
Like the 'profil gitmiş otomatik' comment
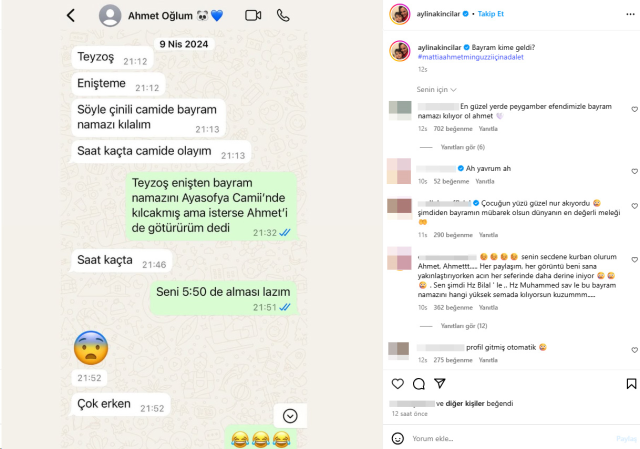[x=634, y=350]
